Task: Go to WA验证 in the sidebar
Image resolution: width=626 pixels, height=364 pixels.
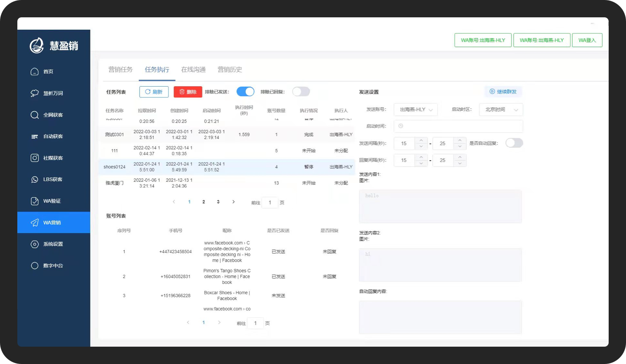Action: pyautogui.click(x=54, y=201)
